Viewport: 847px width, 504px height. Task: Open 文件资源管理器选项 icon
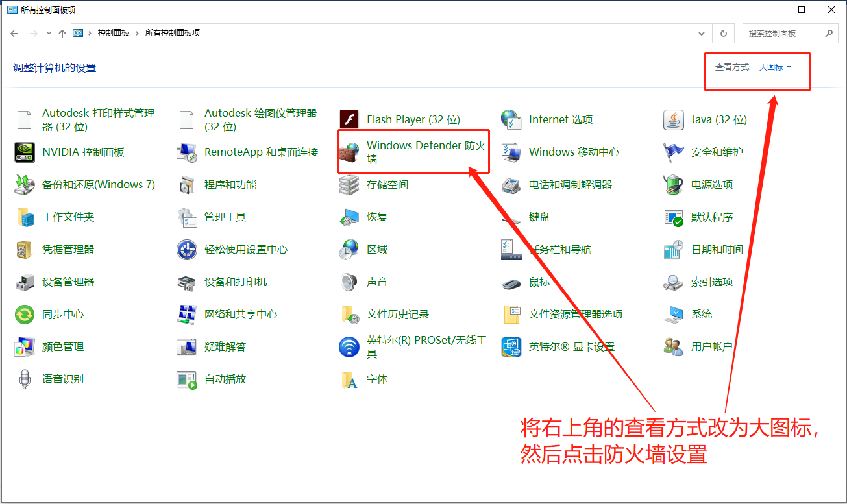pyautogui.click(x=511, y=315)
